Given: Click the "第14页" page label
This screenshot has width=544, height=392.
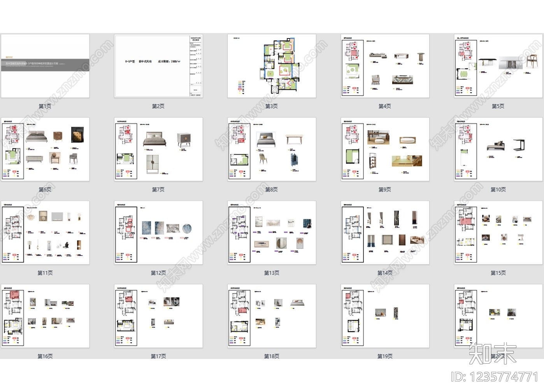Looking at the screenshot, I should pos(385,273).
